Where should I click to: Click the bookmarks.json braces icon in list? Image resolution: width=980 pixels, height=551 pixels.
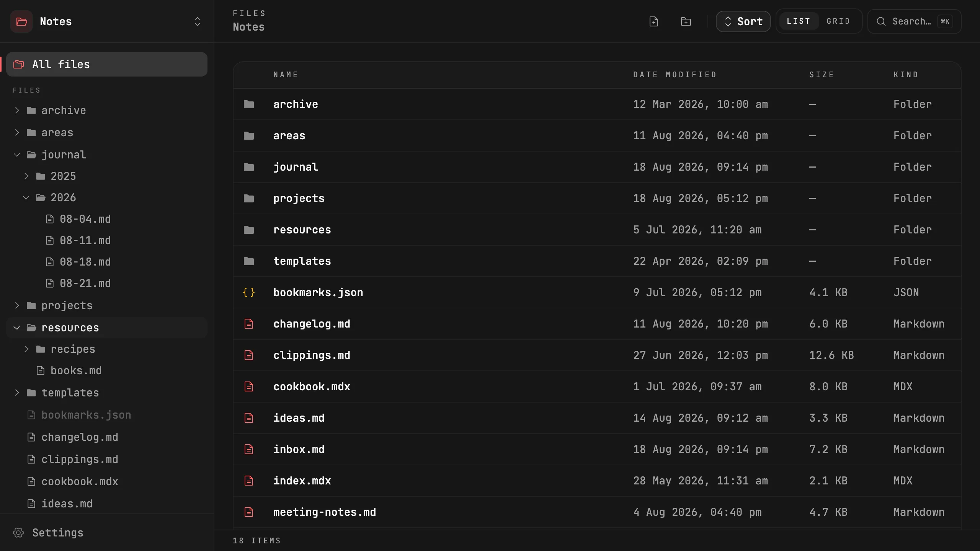pyautogui.click(x=249, y=292)
